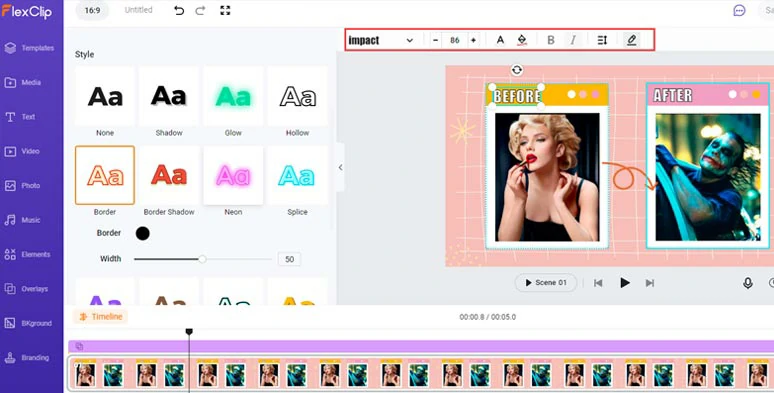Image resolution: width=774 pixels, height=393 pixels.
Task: Play Scene 01
Action: [x=545, y=283]
